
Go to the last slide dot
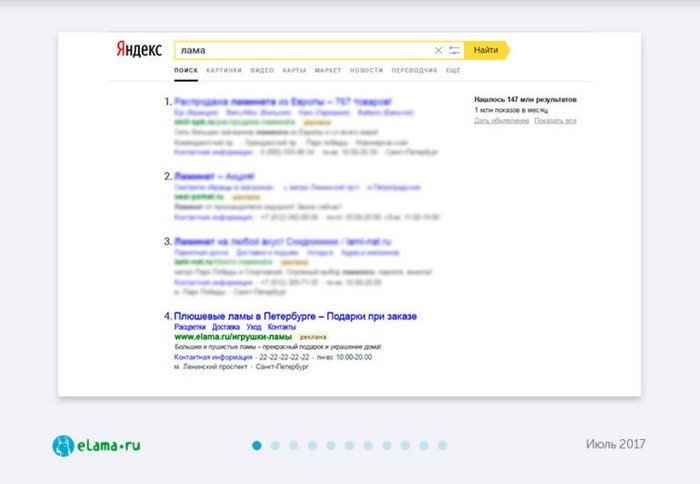(442, 446)
